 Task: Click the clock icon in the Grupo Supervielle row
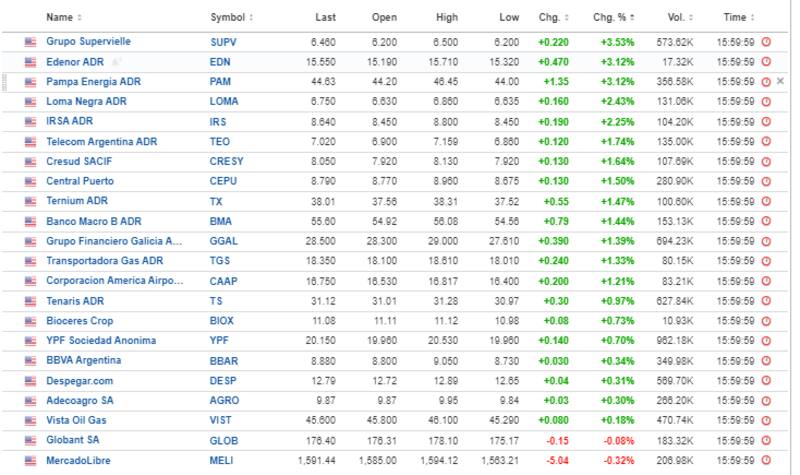coord(766,42)
